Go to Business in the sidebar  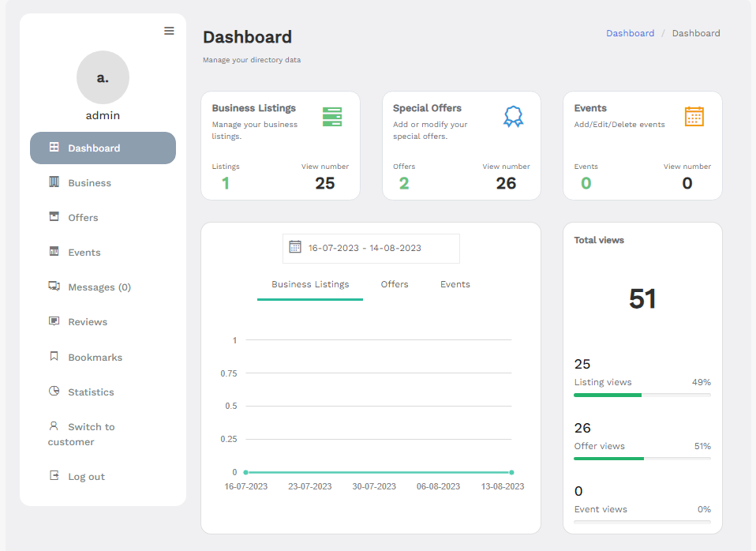[x=90, y=183]
